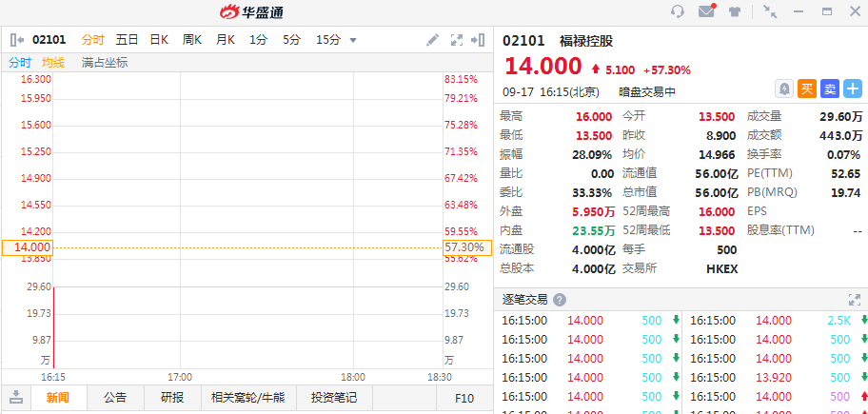The image size is (868, 414).
Task: Shrink window with the compress arrows icon
Action: click(769, 11)
